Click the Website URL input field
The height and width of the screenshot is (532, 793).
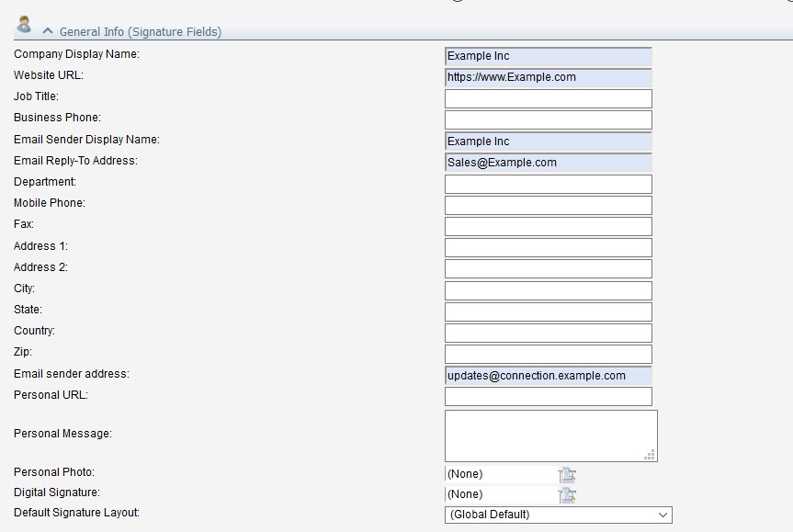click(x=549, y=77)
